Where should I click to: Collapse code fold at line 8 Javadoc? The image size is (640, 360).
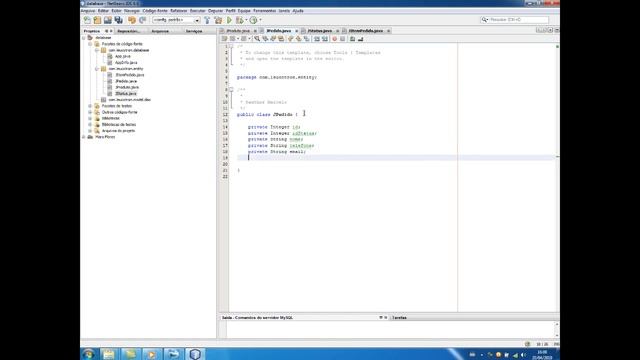[231, 89]
